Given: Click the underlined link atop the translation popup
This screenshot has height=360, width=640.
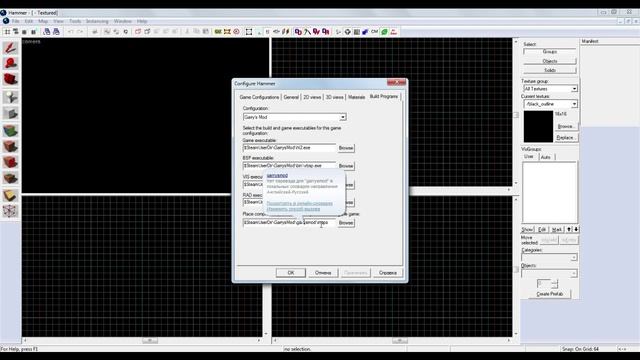Looking at the screenshot, I should coord(277,176).
